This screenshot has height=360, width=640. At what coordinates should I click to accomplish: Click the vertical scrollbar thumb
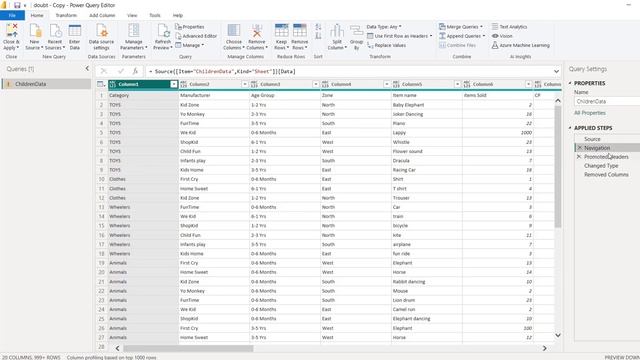point(558,167)
